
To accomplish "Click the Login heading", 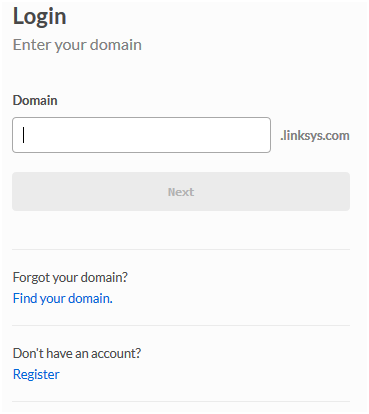I will 39,16.
